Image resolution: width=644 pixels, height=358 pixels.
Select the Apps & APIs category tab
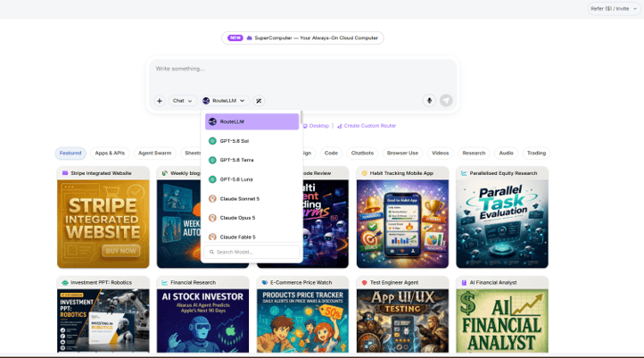(x=110, y=153)
